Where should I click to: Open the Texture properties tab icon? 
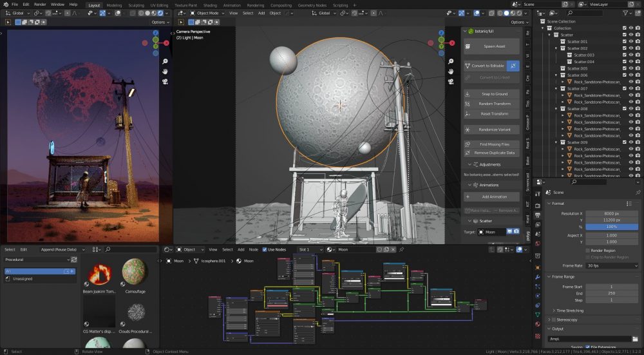tap(538, 336)
